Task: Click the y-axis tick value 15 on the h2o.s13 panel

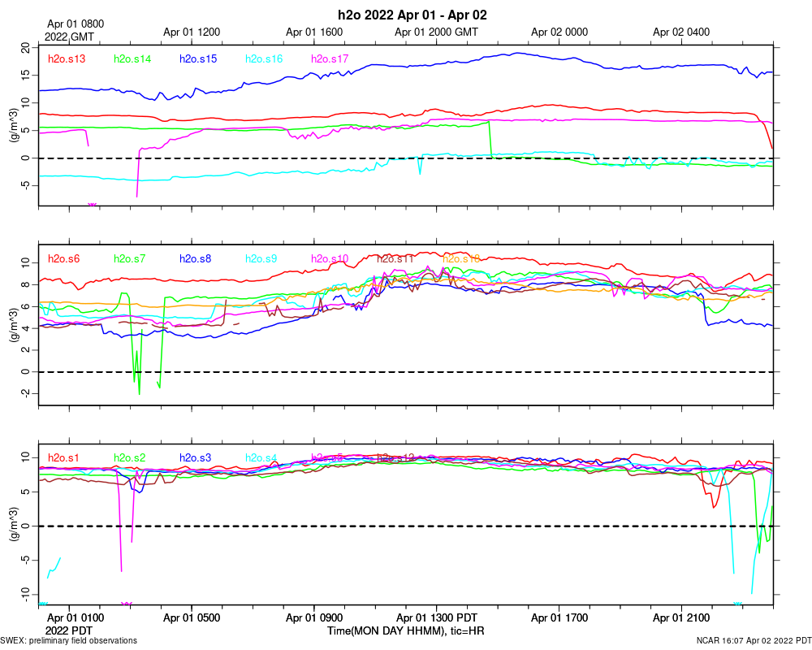Action: [26, 76]
